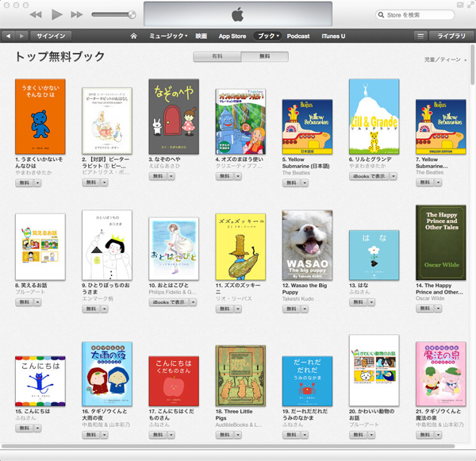Click iBooksで表示 button for リルとグランデ
Image resolution: width=476 pixels, height=461 pixels.
[x=369, y=176]
